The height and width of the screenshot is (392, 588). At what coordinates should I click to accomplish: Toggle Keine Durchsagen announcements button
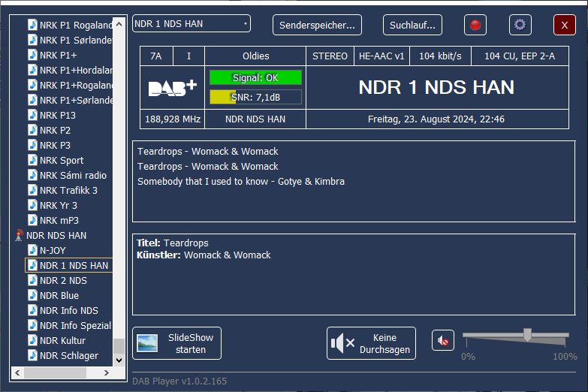pyautogui.click(x=371, y=343)
